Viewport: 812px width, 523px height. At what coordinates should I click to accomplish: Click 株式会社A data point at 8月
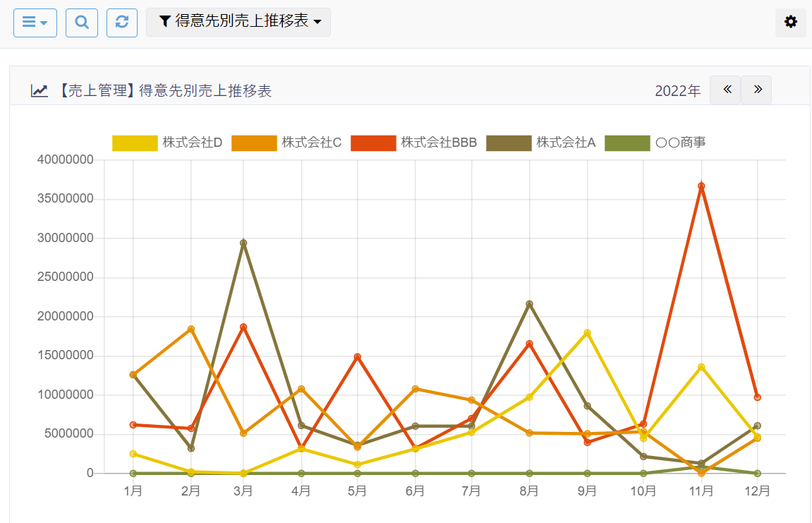click(529, 304)
